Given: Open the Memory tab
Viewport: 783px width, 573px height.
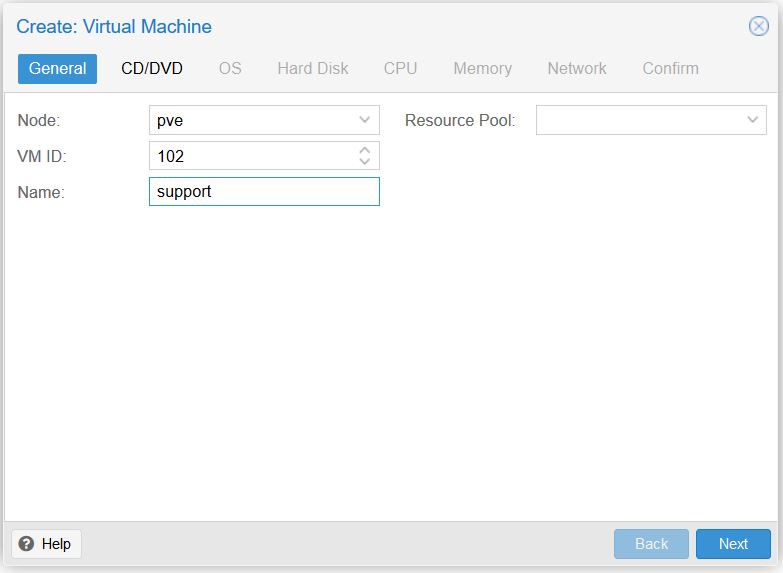Looking at the screenshot, I should pyautogui.click(x=482, y=68).
